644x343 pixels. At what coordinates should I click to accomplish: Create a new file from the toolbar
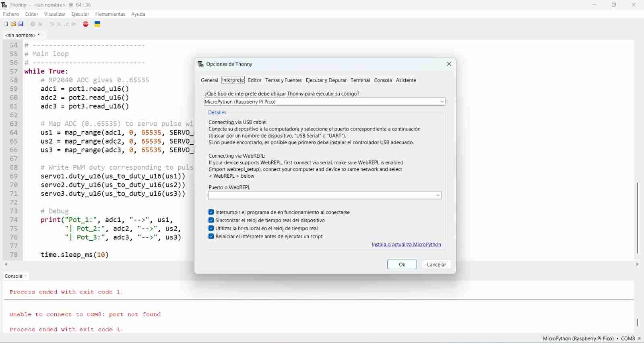click(6, 24)
